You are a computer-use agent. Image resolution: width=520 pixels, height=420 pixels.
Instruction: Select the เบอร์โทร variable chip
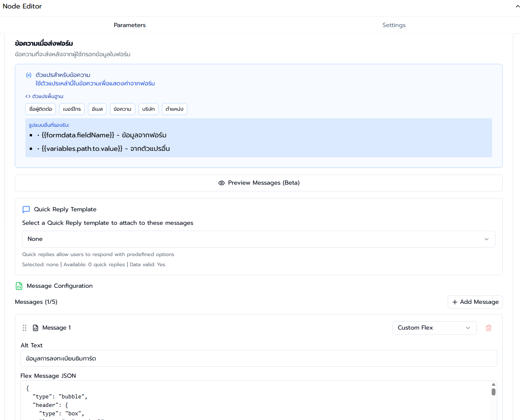pyautogui.click(x=72, y=109)
